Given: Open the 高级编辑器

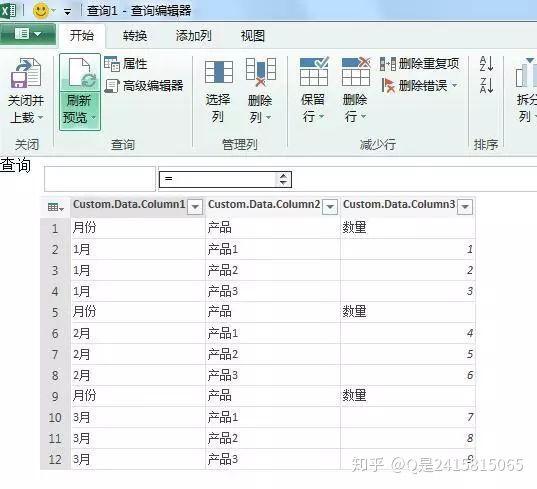Looking at the screenshot, I should coord(144,86).
